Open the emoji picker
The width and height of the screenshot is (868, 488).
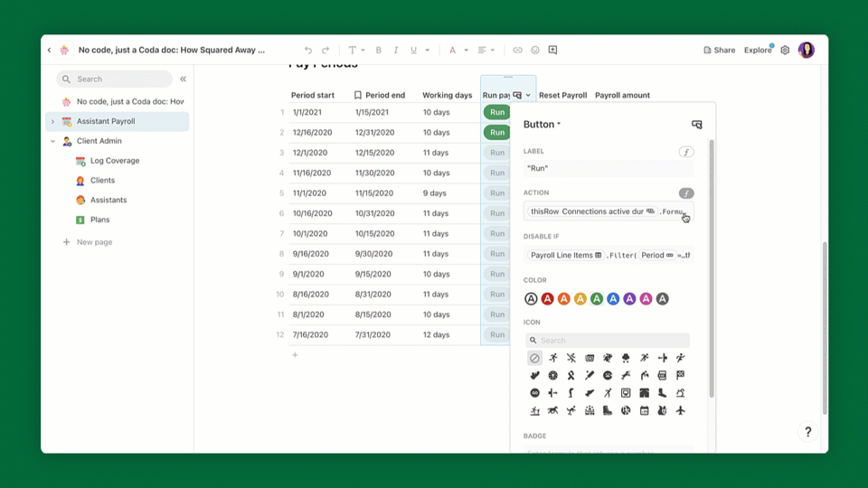point(535,50)
